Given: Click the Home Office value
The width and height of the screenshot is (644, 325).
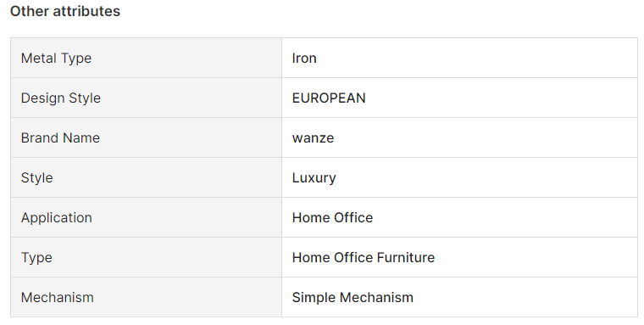Looking at the screenshot, I should pos(332,217).
